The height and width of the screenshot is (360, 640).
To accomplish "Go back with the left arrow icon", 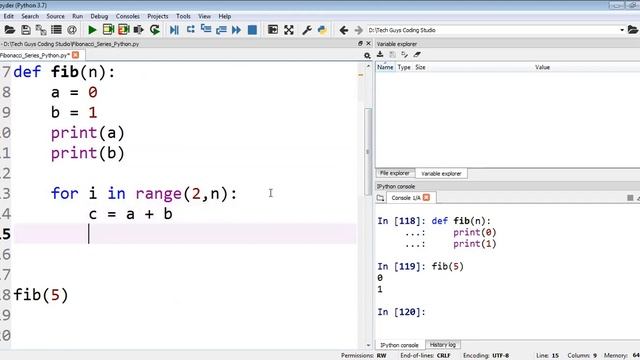I will click(344, 30).
